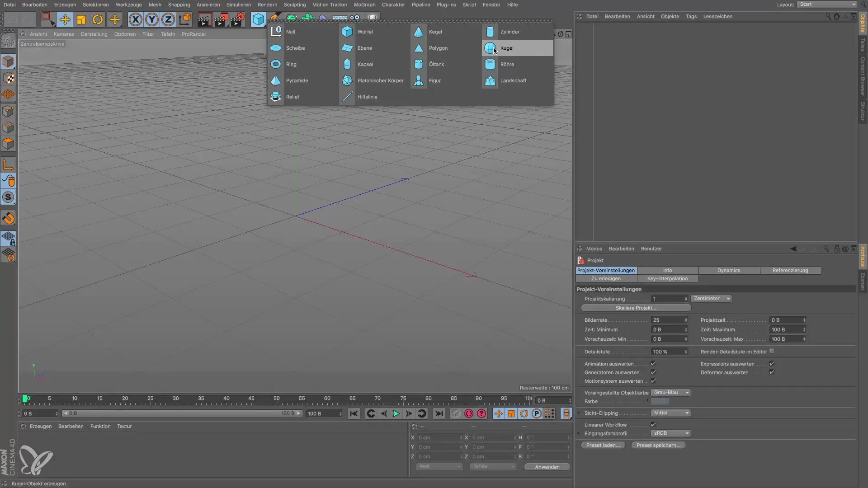Toggle Animation auswerten checkbox
Viewport: 868px width, 488px height.
653,364
